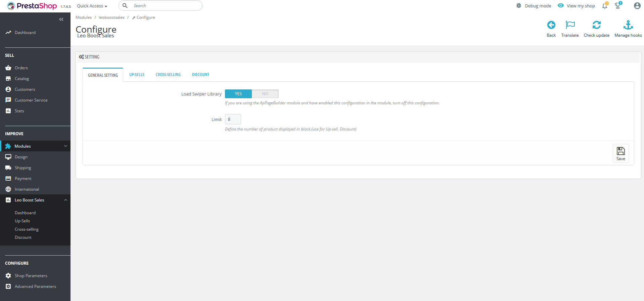
Task: Click the Design label in sidebar
Action: tap(21, 157)
